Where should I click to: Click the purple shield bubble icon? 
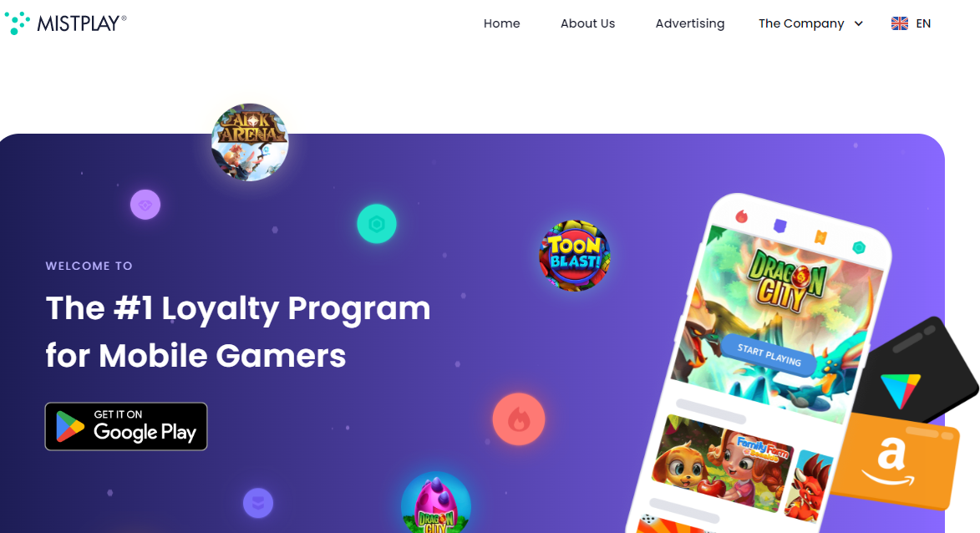[x=258, y=503]
